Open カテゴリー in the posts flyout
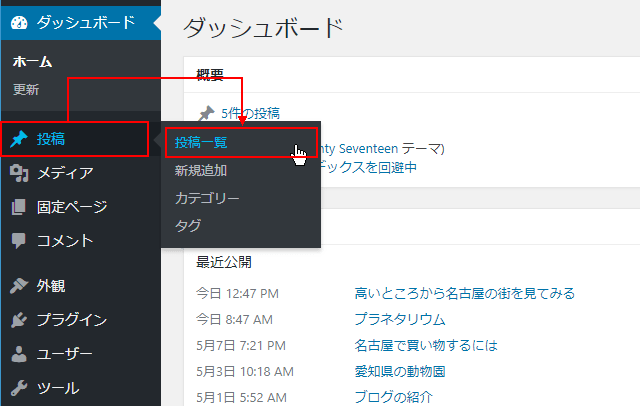 tap(207, 198)
